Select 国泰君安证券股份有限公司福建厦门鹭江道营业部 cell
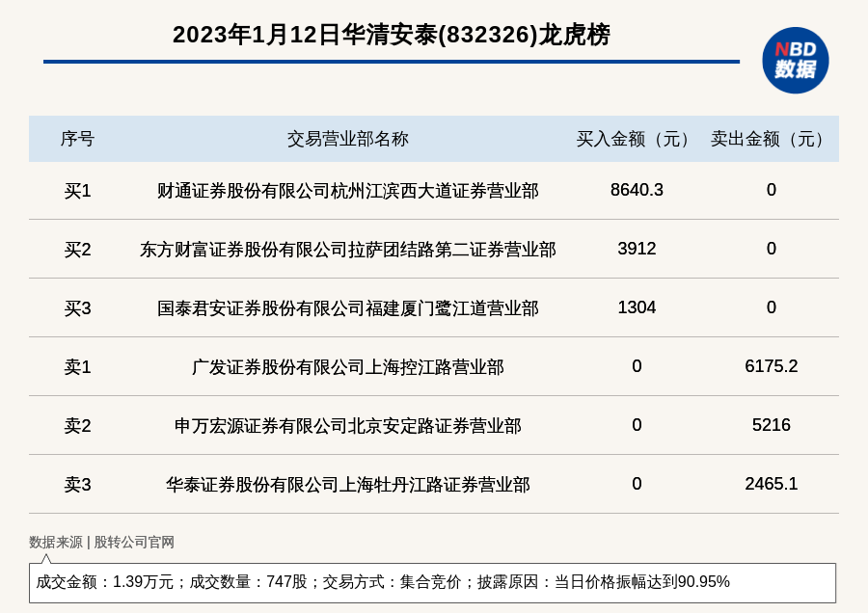This screenshot has height=613, width=868. coord(347,308)
